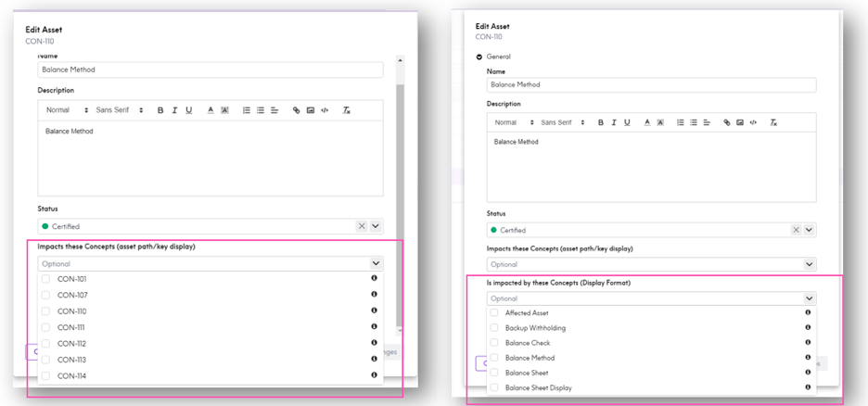Select Balance Sheet Display option text
Screen dimensions: 868x406
(539, 387)
